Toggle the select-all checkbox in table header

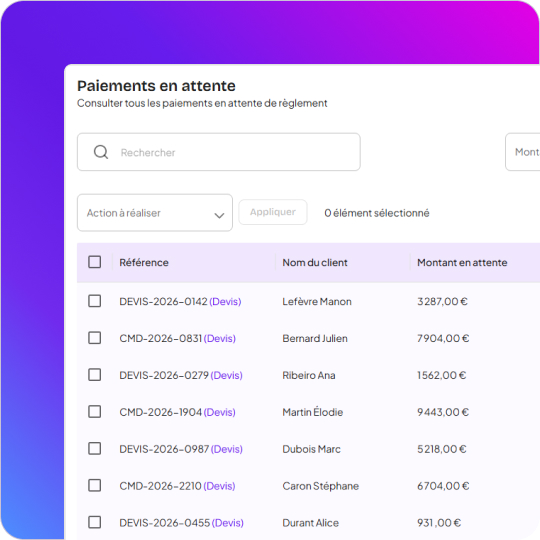tap(94, 262)
